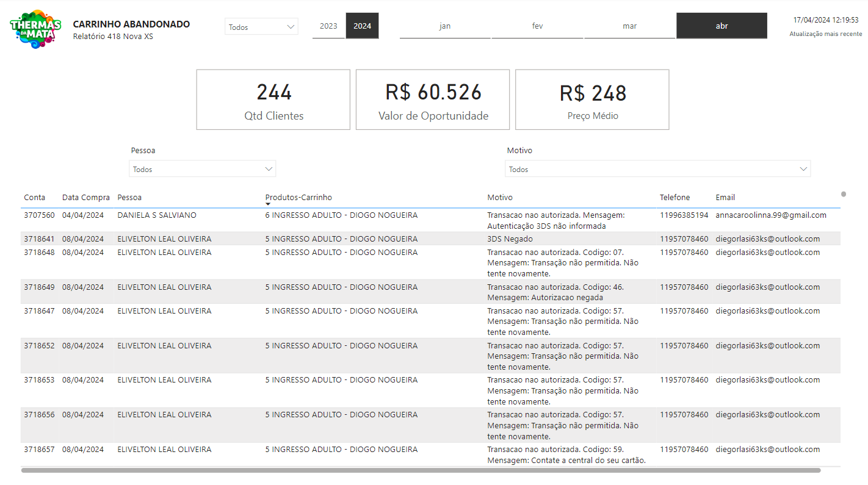Click the 3DS Negado reason cell
This screenshot has height=485, width=868.
coord(510,239)
